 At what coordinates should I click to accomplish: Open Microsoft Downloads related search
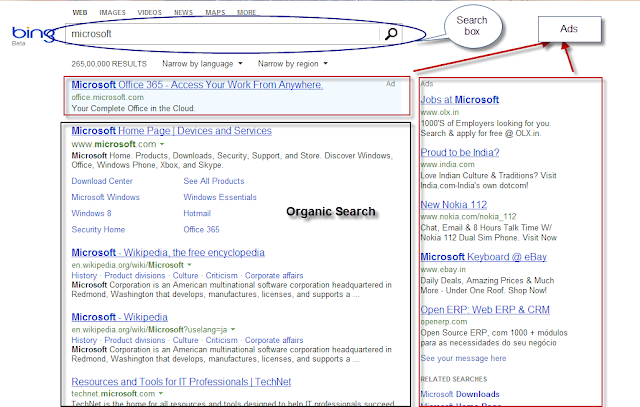(x=460, y=394)
